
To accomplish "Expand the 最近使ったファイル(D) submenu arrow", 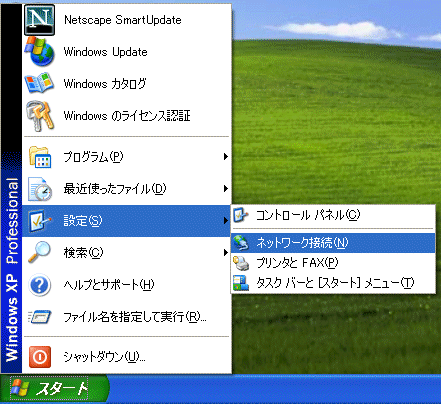I will [x=226, y=189].
